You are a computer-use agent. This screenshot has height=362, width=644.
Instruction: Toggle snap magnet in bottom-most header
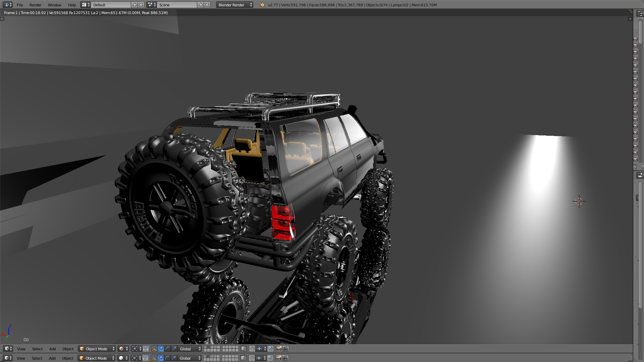[252, 358]
